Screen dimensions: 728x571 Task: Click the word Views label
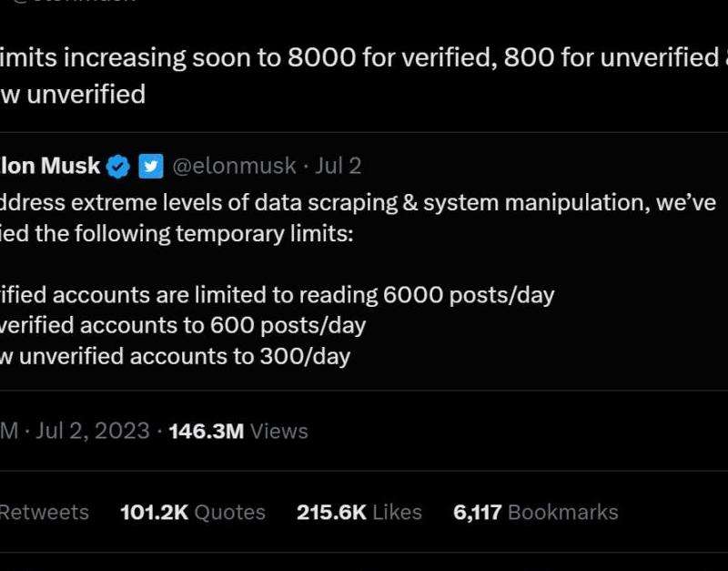(279, 431)
